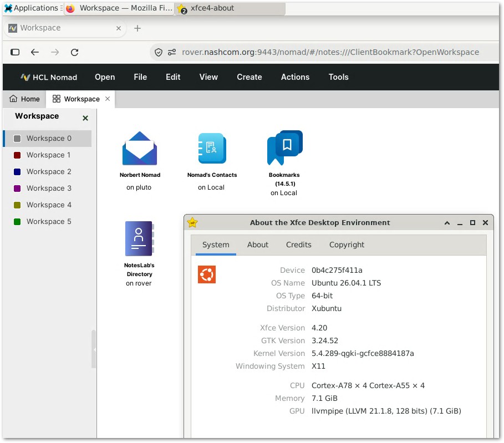
Task: Open the View menu
Action: 208,77
